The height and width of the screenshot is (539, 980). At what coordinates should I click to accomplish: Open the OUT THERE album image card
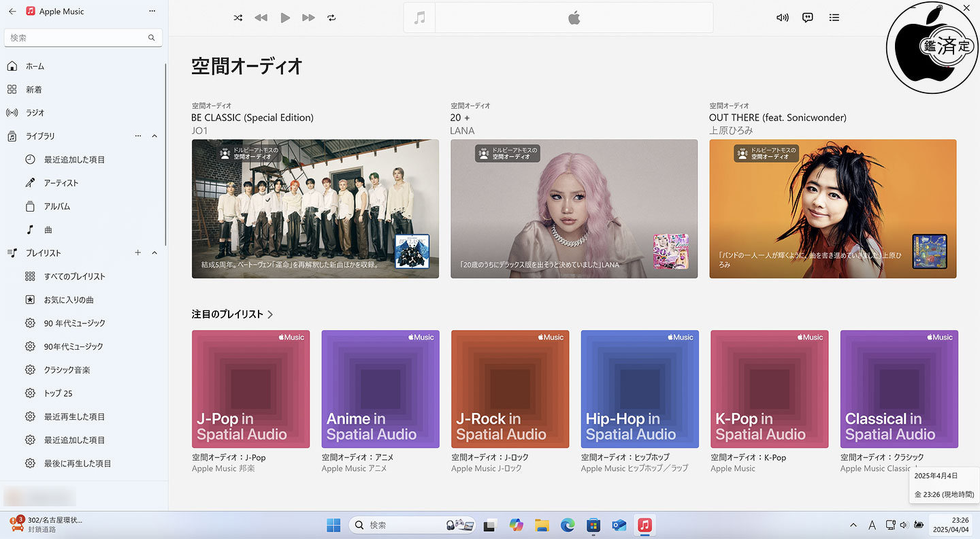pos(833,209)
